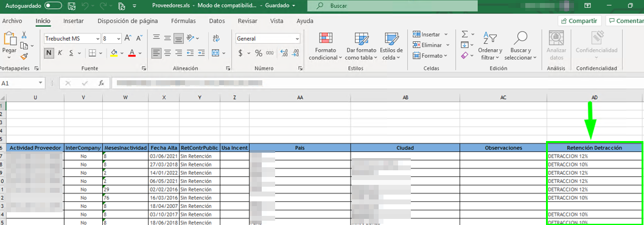Click the yellow fill color button

pos(114,53)
